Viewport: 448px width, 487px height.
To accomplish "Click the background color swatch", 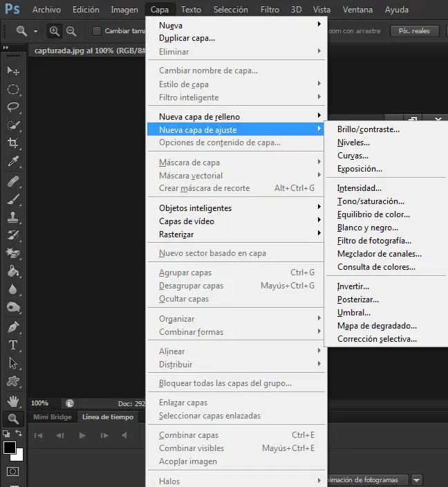I will [x=19, y=457].
